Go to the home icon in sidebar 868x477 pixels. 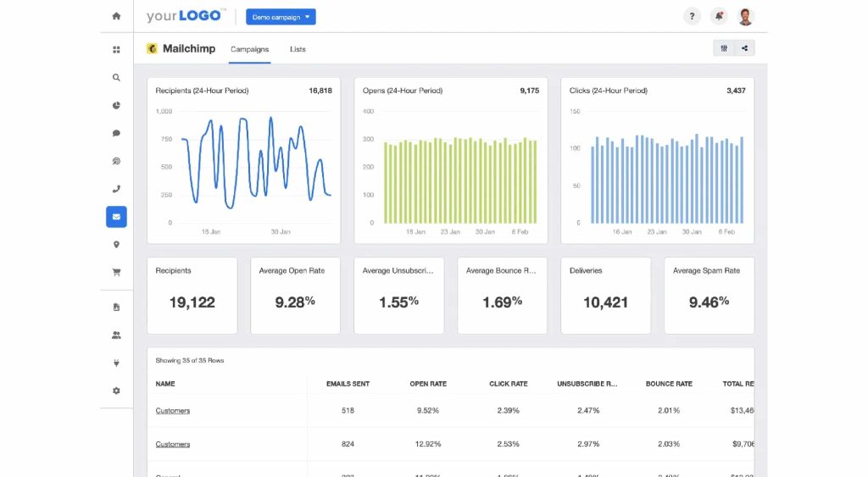116,16
